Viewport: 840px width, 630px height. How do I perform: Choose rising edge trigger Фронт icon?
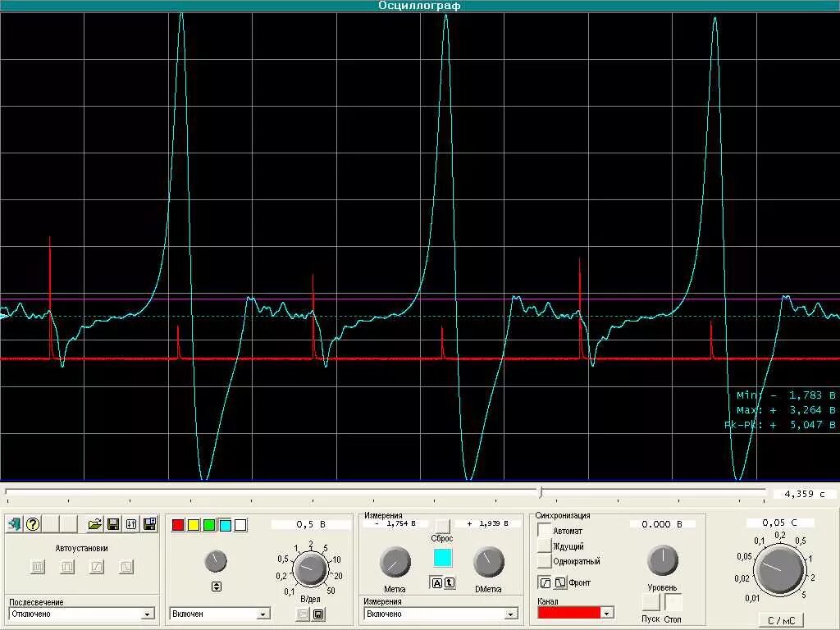[x=545, y=582]
